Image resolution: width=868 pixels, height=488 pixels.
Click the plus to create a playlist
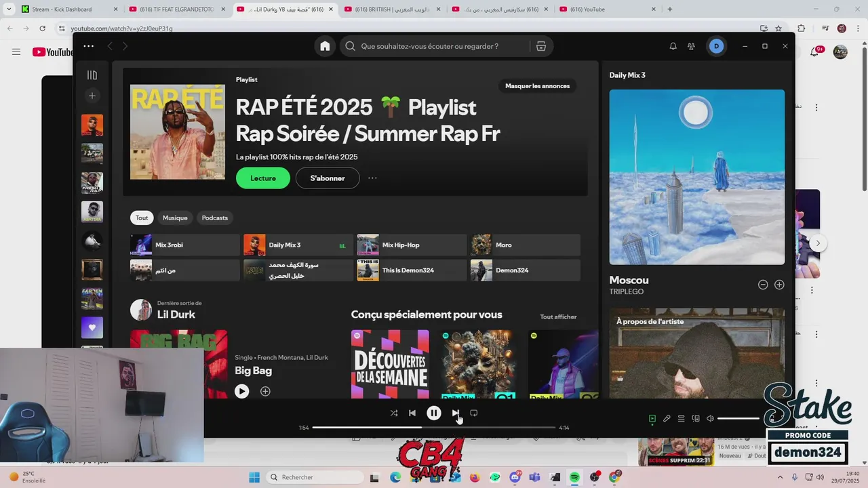(92, 96)
